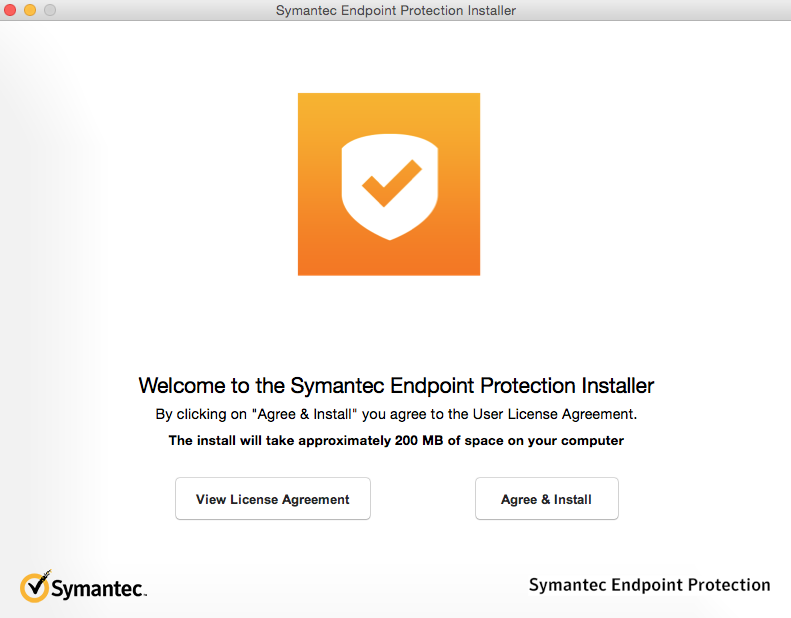Click the gray zoom button in title bar
Viewport: 791px width, 618px height.
pos(49,10)
